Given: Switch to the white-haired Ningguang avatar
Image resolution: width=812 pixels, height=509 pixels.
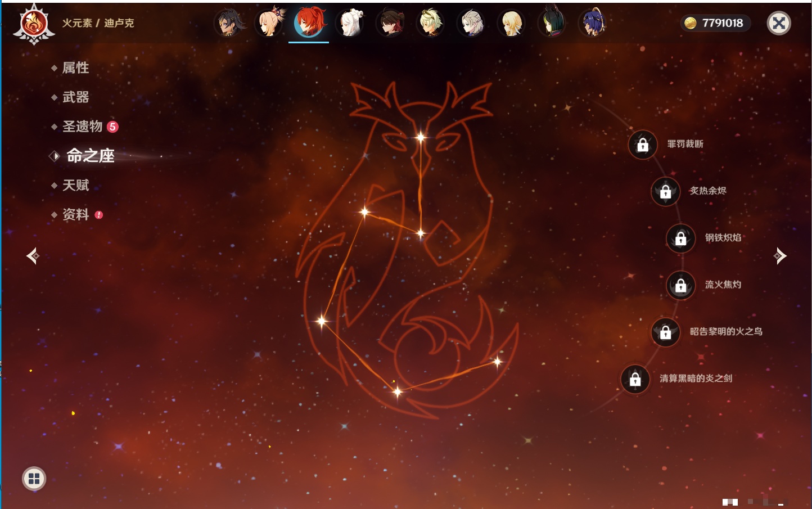Looking at the screenshot, I should [350, 23].
